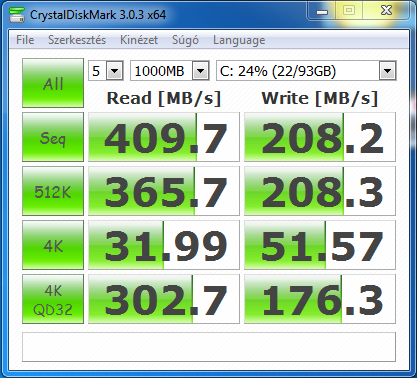The height and width of the screenshot is (378, 417).
Task: Expand the 1000MB test size dropdown
Action: [200, 71]
